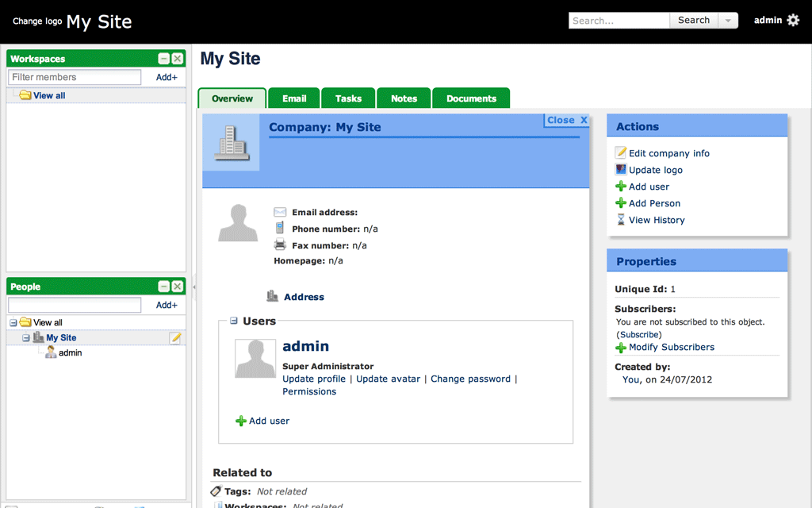Minimize the People panel
The image size is (812, 508).
[163, 287]
